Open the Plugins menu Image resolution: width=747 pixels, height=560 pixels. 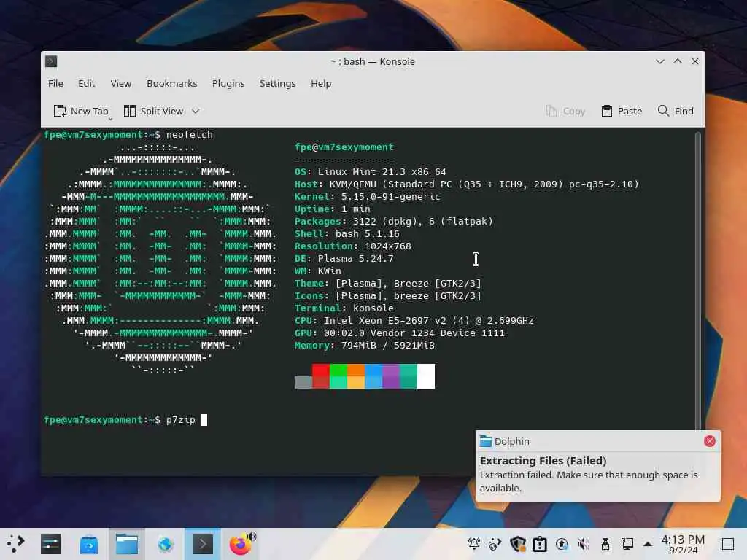[x=228, y=83]
